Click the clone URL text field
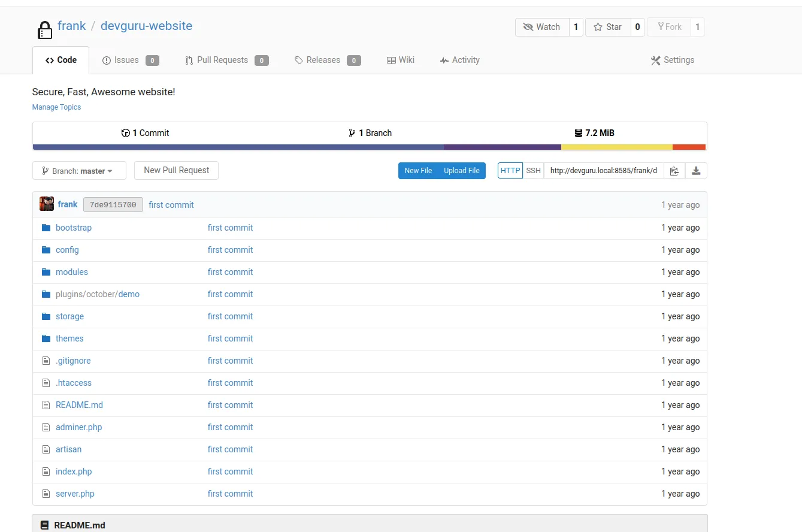Image resolution: width=802 pixels, height=532 pixels. (603, 171)
